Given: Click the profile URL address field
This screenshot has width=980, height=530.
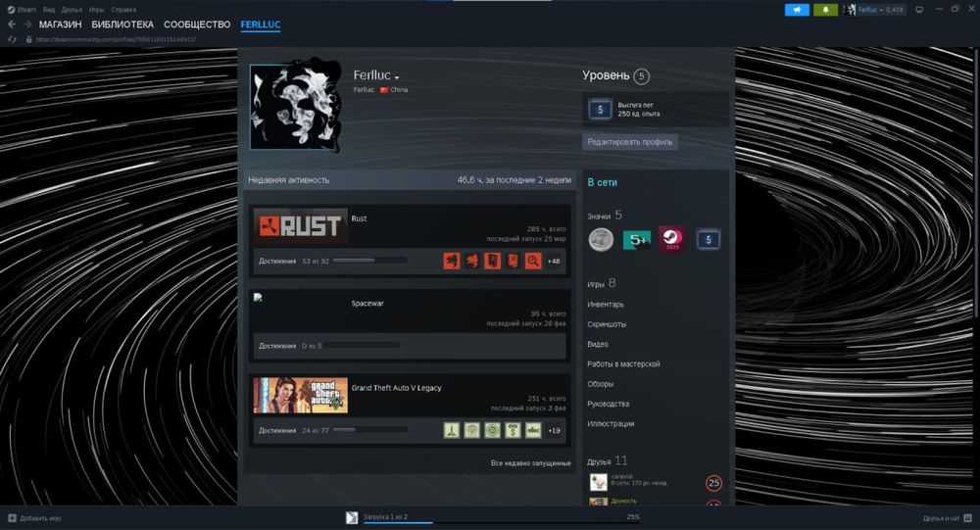Looking at the screenshot, I should [x=117, y=39].
